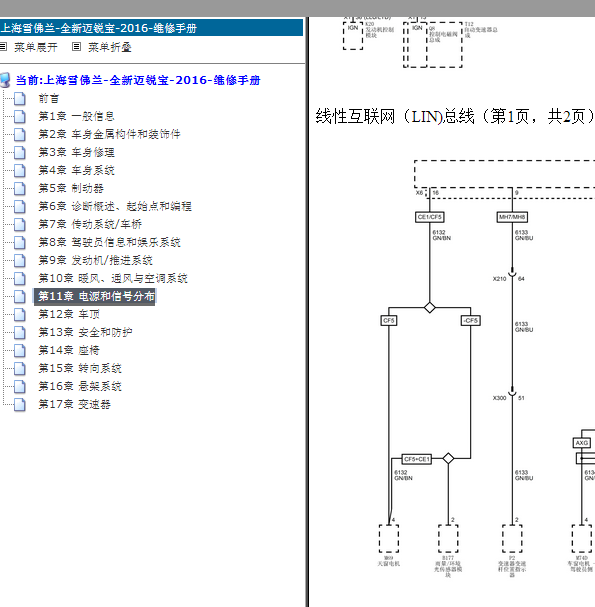Click the page icon beside 第17章
595x607 pixels.
20,405
